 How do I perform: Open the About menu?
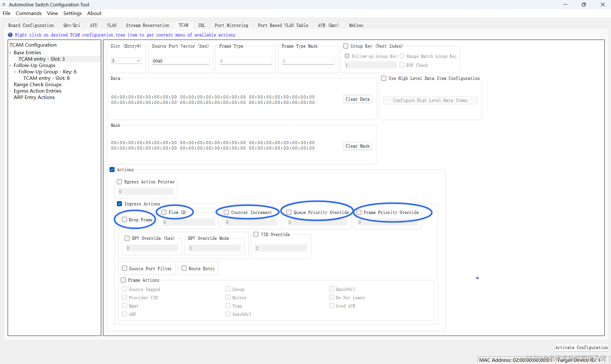[x=94, y=13]
